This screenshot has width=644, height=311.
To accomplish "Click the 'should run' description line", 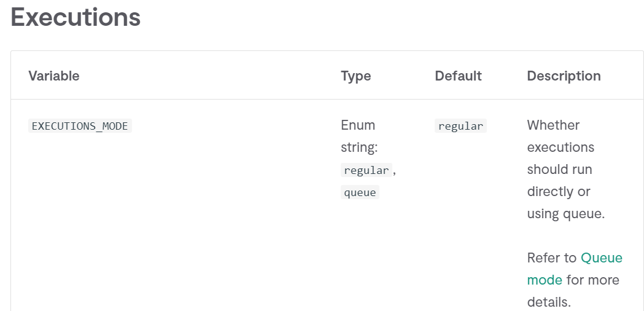I will point(559,170).
